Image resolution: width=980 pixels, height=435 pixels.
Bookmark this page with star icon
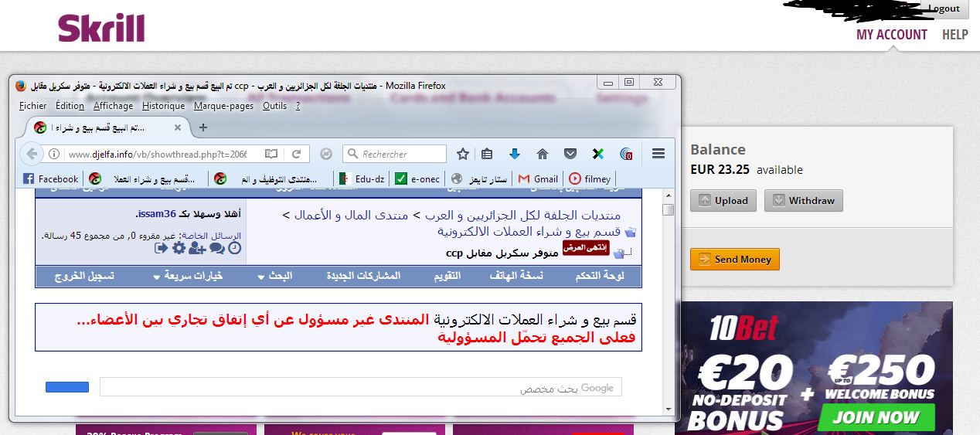coord(463,154)
